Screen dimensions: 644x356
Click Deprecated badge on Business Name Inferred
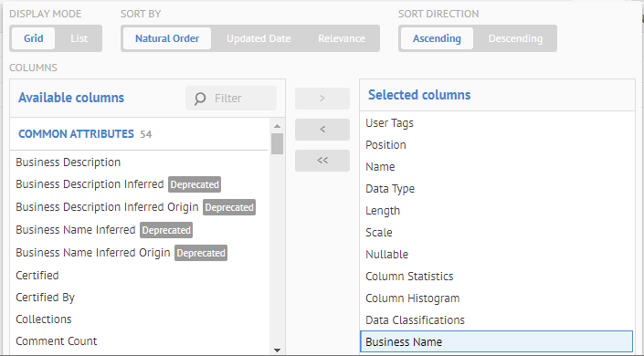pos(166,230)
